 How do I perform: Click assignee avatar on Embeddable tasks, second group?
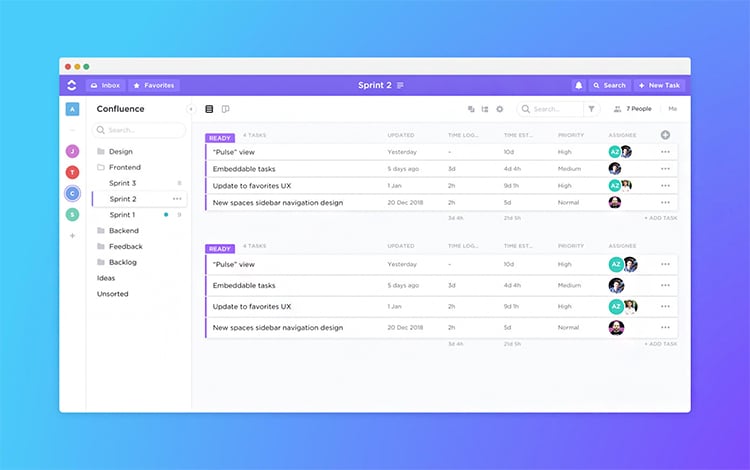click(x=616, y=285)
